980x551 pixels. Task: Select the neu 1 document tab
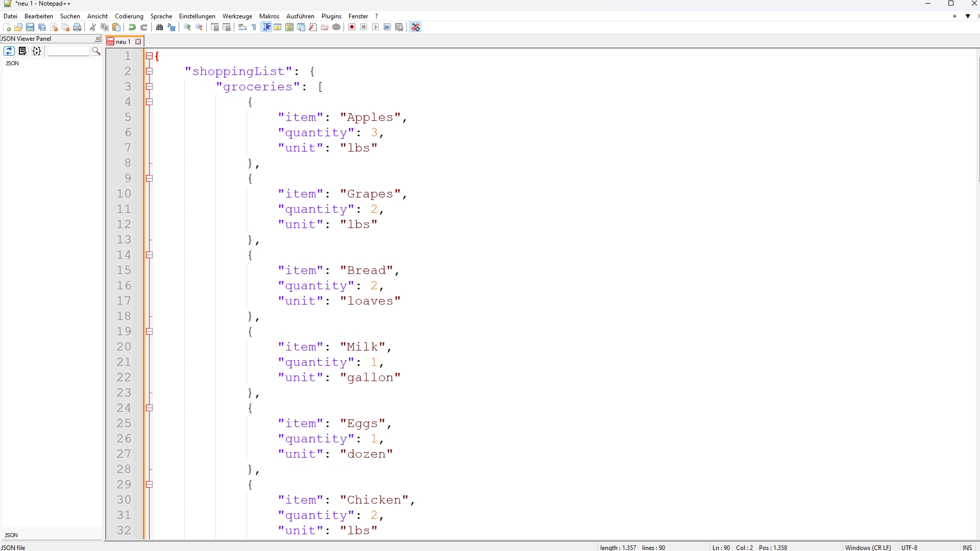(122, 41)
